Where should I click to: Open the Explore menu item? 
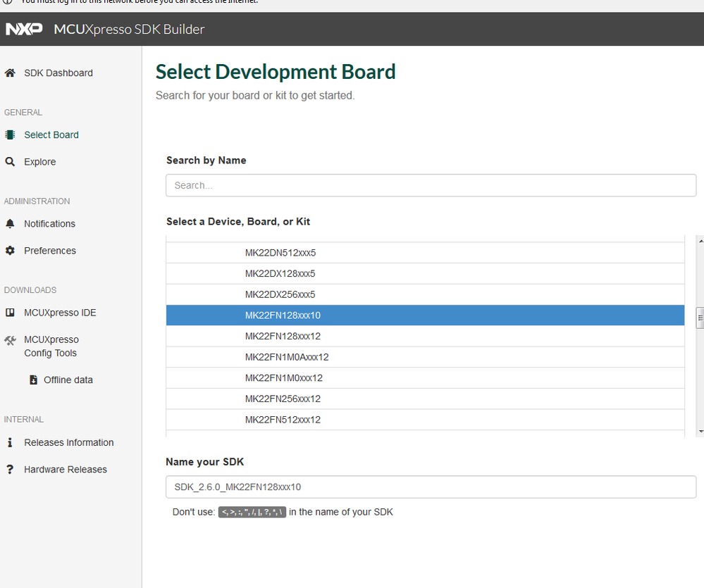39,161
